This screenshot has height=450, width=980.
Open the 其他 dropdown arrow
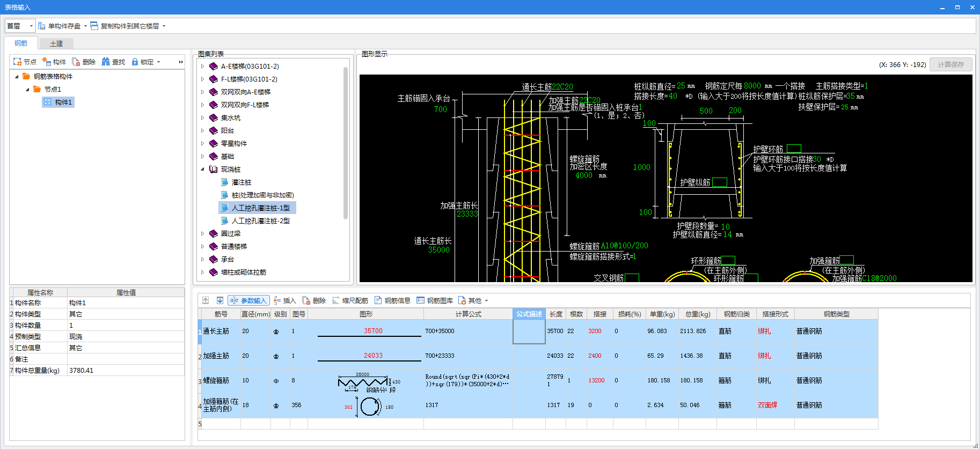pos(486,300)
